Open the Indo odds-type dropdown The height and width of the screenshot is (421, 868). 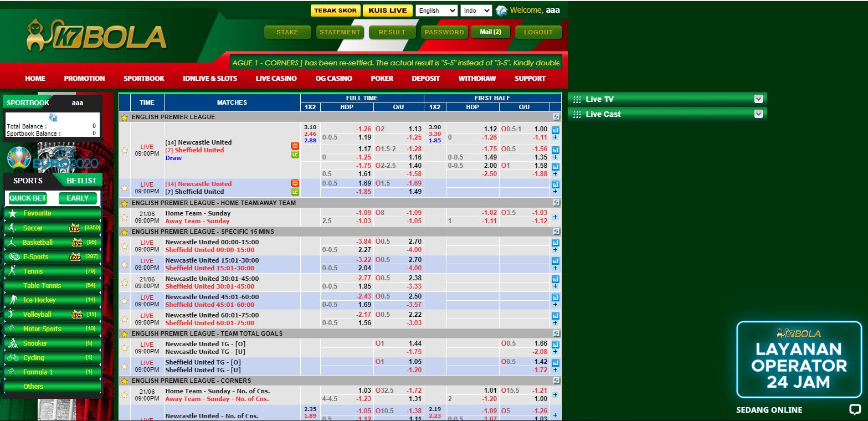click(x=476, y=11)
